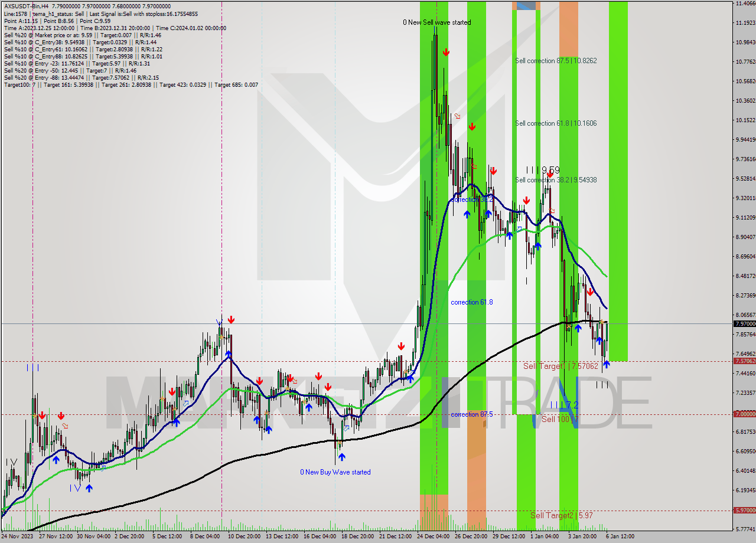Select the 'Sell %20 @ Entry -88: 13.44474' line
This screenshot has height=543, width=756.
point(80,77)
